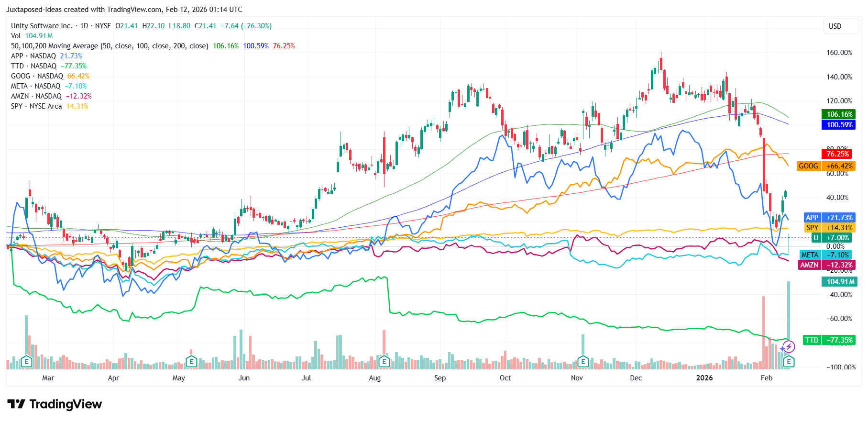Click the TTD −77.35% axis label
868x422 pixels.
click(x=829, y=340)
